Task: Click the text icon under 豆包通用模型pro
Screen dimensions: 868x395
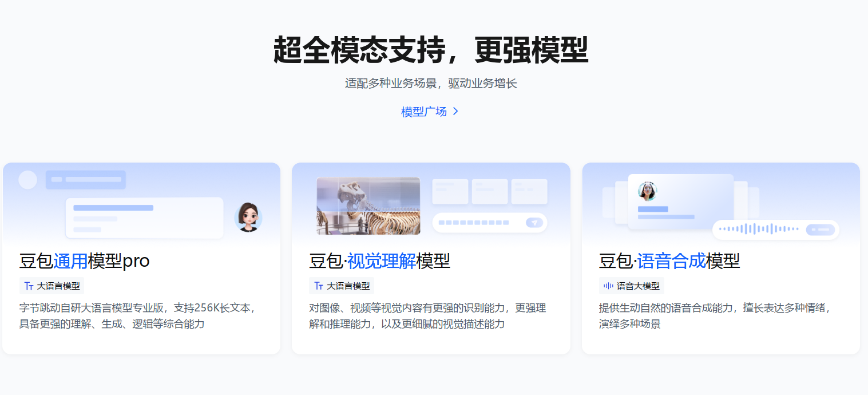Action: tap(29, 286)
